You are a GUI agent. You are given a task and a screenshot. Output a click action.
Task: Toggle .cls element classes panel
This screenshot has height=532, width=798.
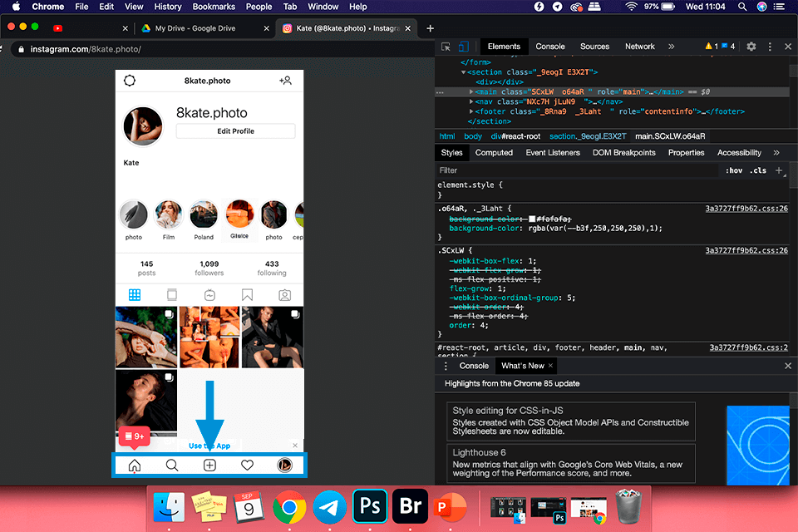click(x=757, y=170)
